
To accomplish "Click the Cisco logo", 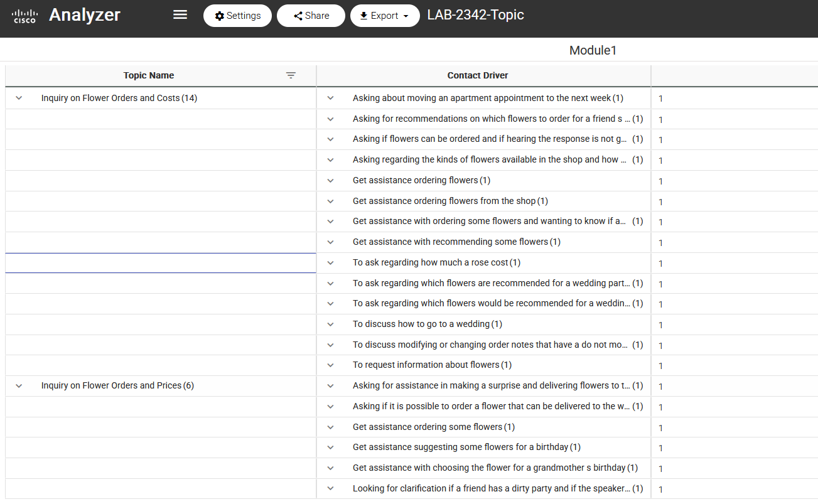I will point(24,16).
